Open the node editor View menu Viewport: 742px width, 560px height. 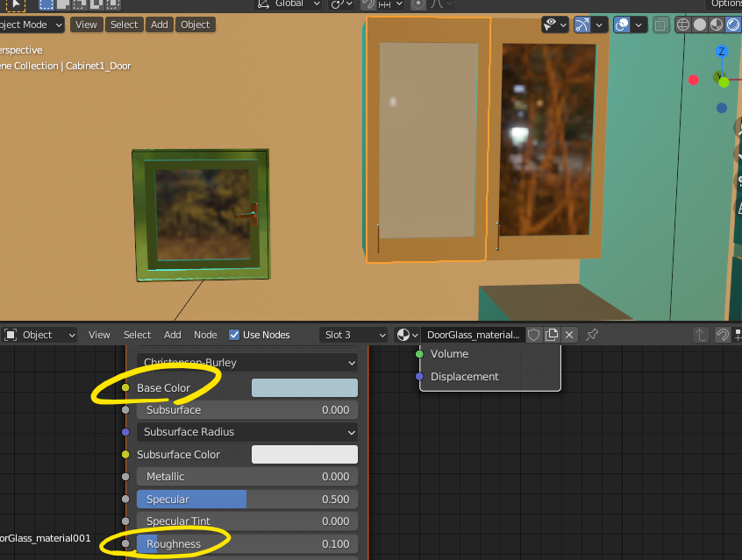pos(99,335)
